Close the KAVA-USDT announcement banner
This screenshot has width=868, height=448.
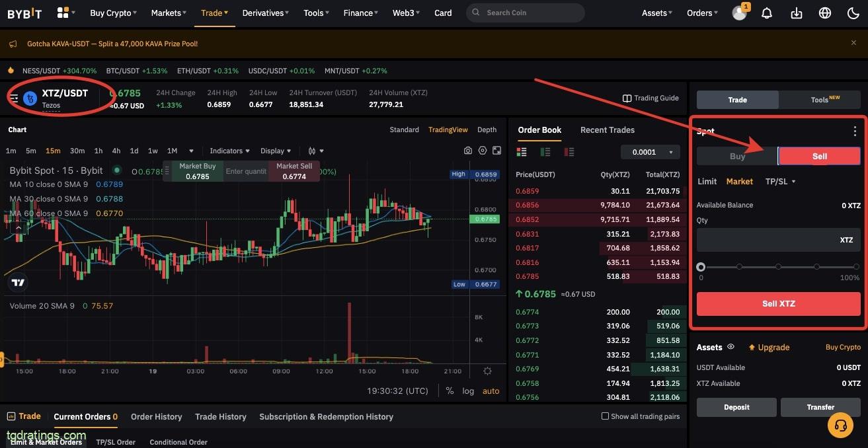click(853, 43)
